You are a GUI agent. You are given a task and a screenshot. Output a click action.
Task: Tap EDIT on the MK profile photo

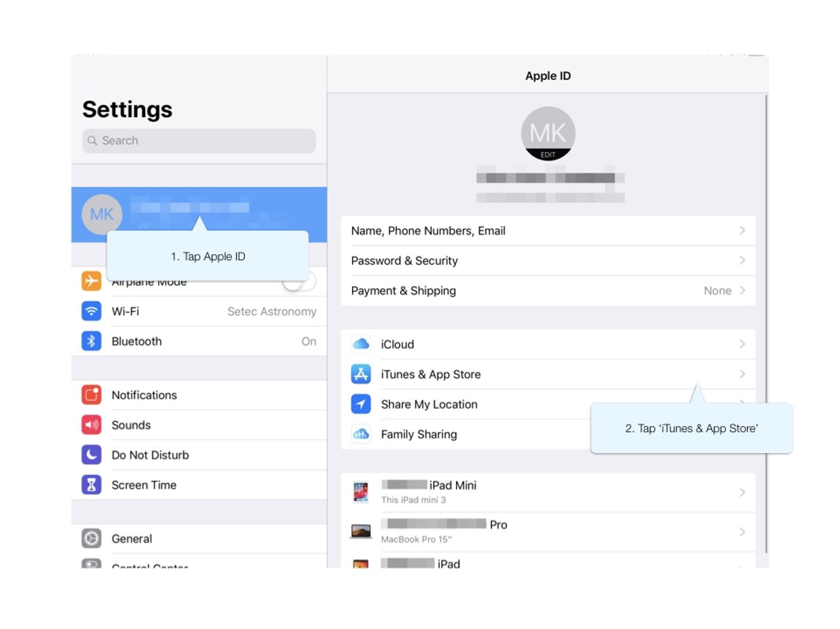[548, 155]
